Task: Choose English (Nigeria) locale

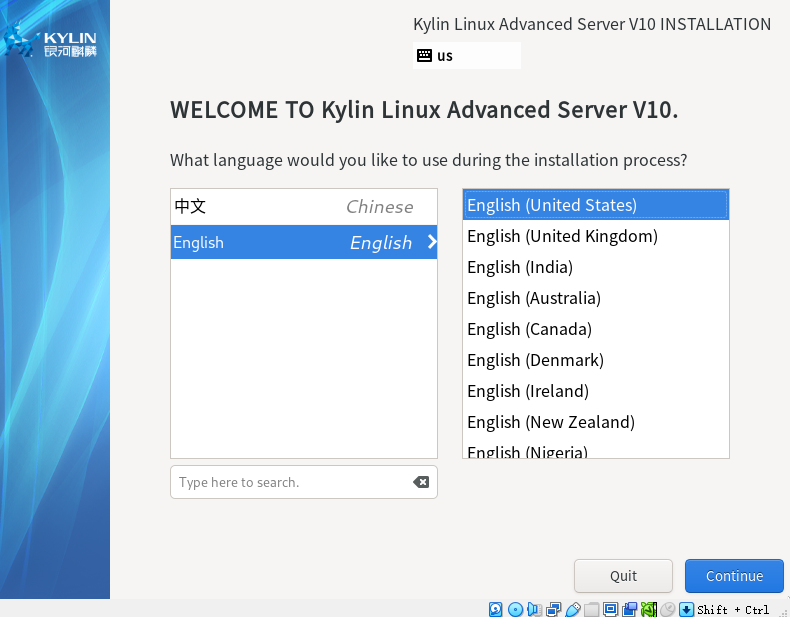Action: point(596,450)
